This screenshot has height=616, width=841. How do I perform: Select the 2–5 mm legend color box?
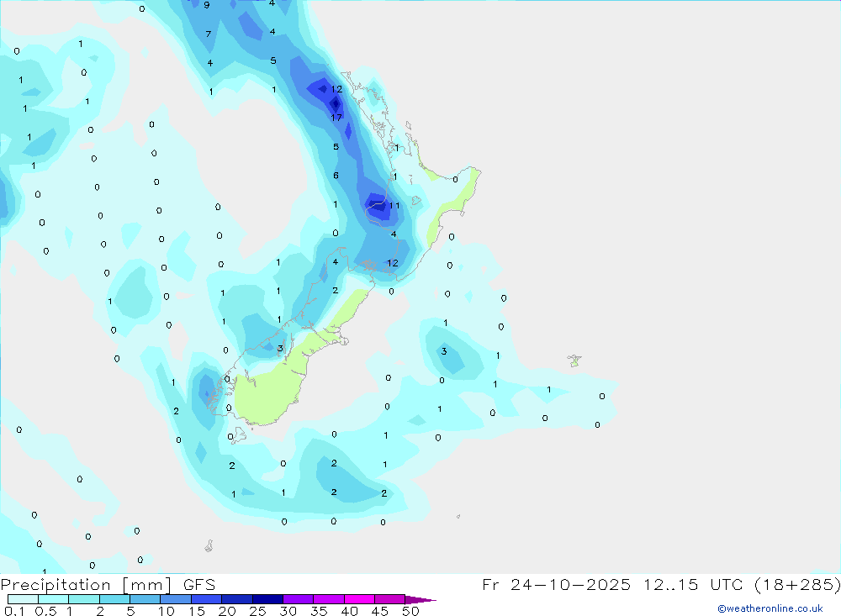point(114,599)
